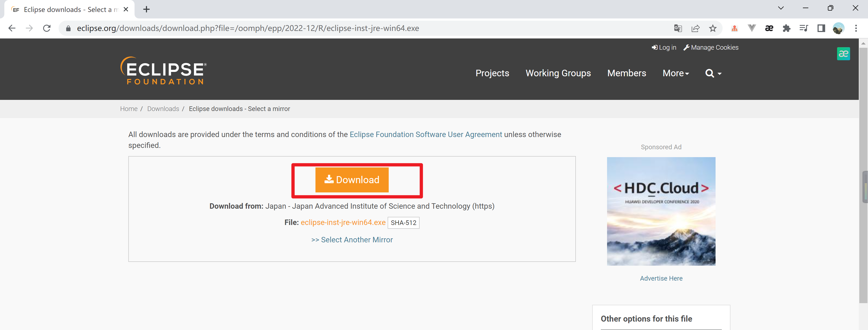The height and width of the screenshot is (330, 868).
Task: Toggle the browser side panel
Action: (x=821, y=28)
